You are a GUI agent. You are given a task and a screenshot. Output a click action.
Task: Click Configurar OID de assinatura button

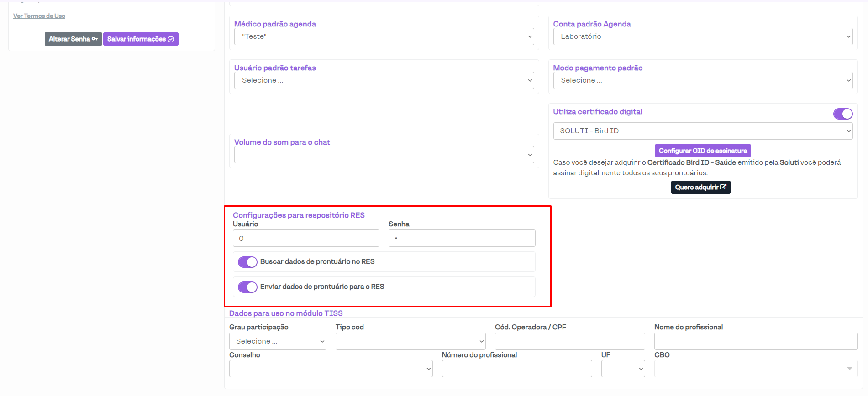(702, 151)
